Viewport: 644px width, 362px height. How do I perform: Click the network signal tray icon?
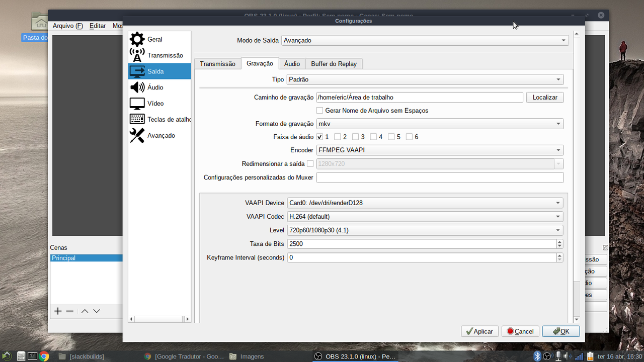pyautogui.click(x=579, y=356)
